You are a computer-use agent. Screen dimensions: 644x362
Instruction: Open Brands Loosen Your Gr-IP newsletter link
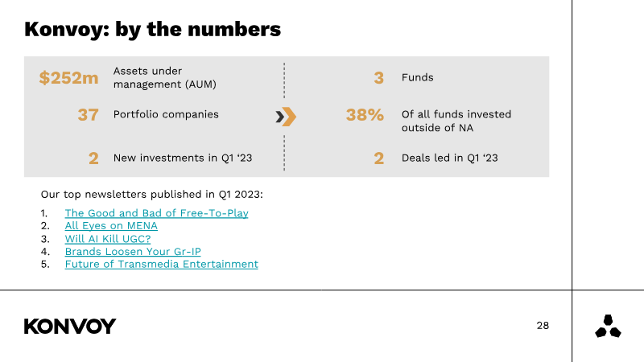tap(133, 251)
